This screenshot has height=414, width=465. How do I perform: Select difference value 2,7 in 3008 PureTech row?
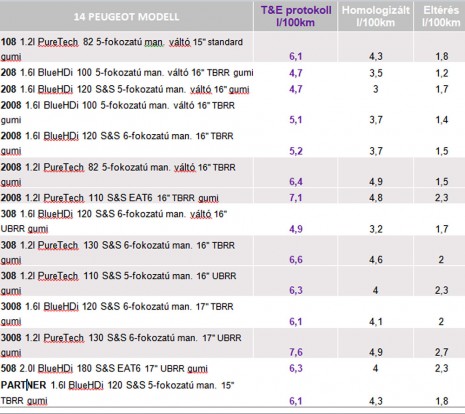tap(441, 352)
